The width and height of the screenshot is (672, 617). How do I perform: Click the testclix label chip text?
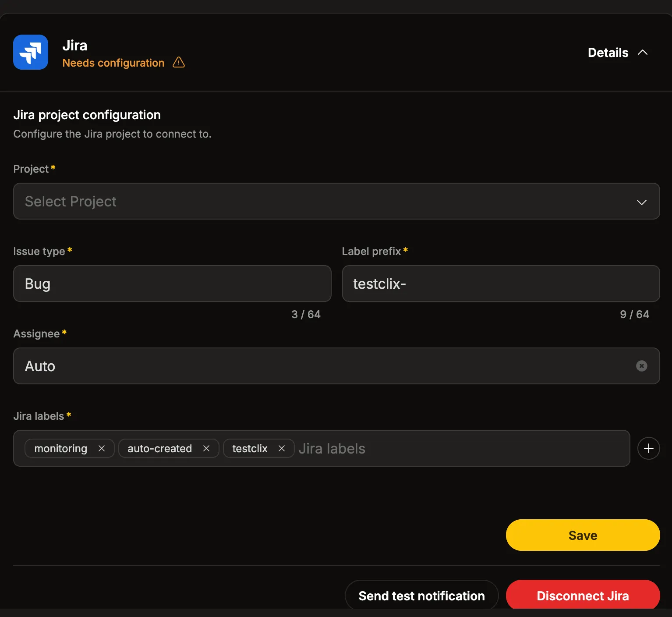pos(250,448)
